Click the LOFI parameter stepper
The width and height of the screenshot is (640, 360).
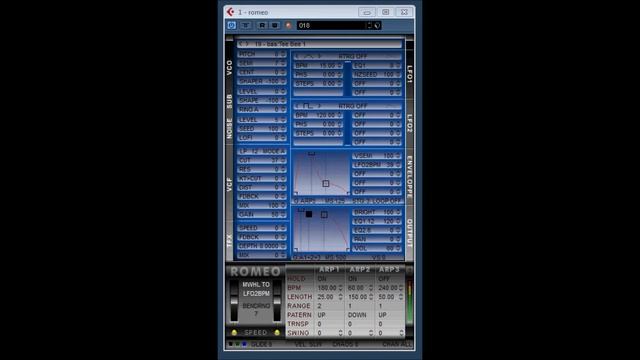coord(282,138)
